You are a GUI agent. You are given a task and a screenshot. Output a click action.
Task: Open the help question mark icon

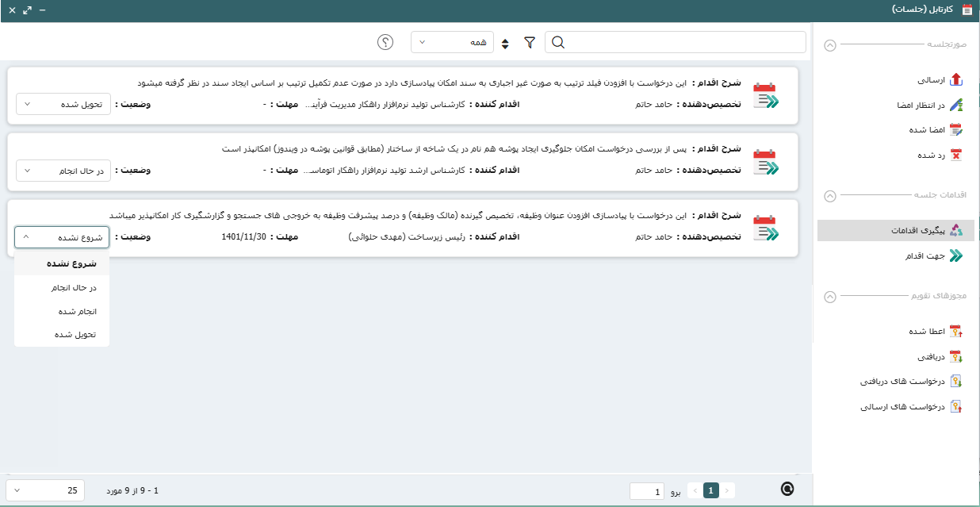[386, 42]
